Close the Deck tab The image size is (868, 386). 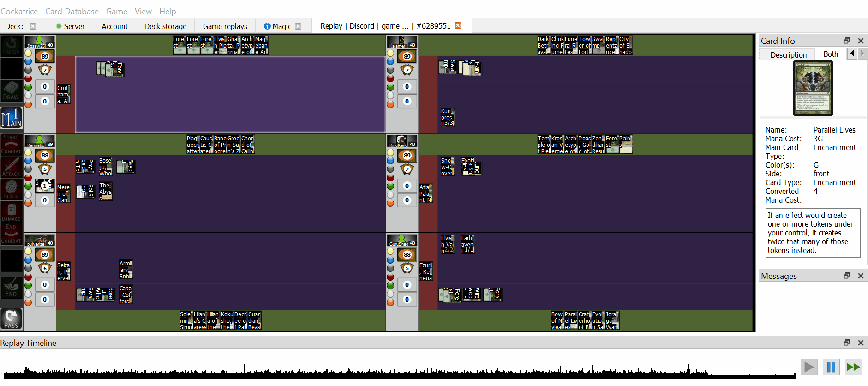click(33, 26)
